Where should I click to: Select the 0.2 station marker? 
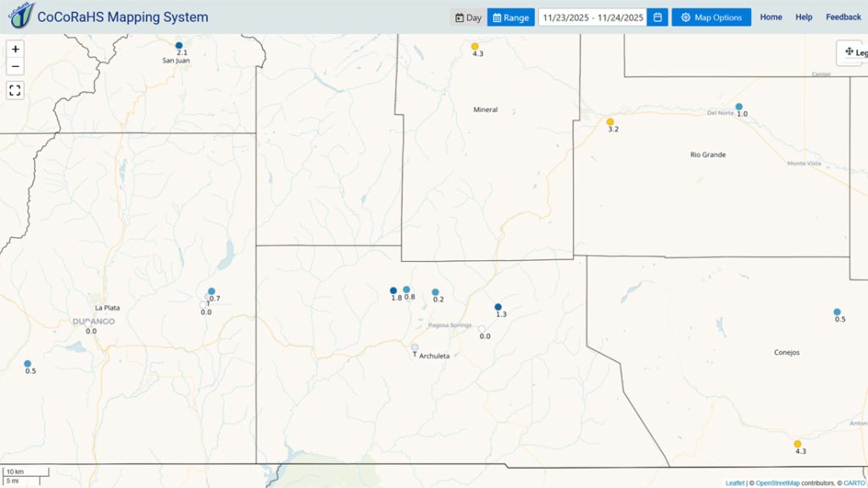pyautogui.click(x=435, y=292)
